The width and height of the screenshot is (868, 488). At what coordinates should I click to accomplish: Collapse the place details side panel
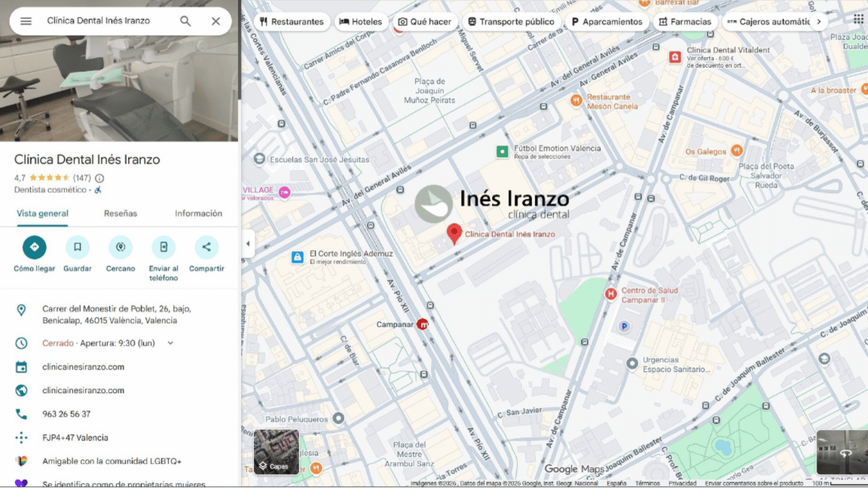click(248, 243)
